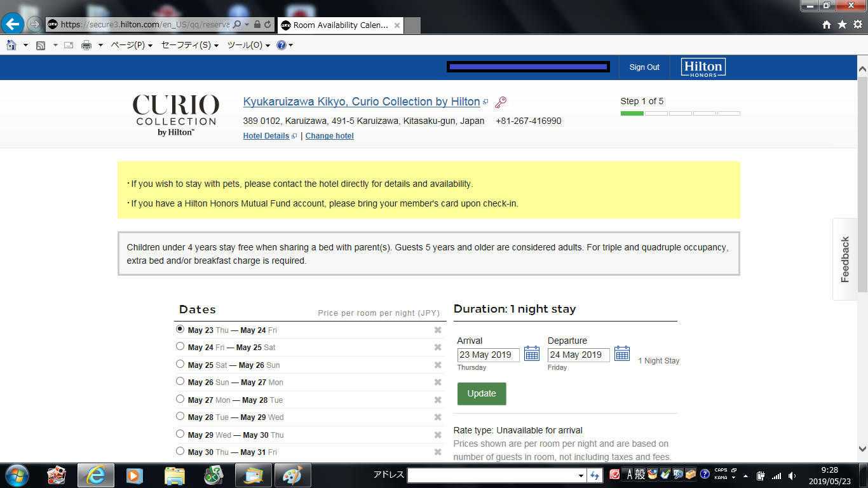Screen dimensions: 868x488
Task: Open the Departure date calendar icon
Action: point(622,354)
